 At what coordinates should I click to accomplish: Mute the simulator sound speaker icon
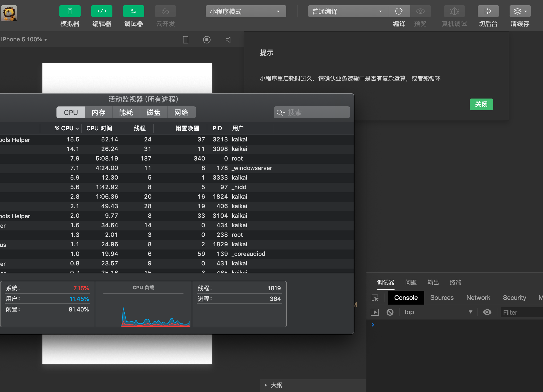[228, 40]
